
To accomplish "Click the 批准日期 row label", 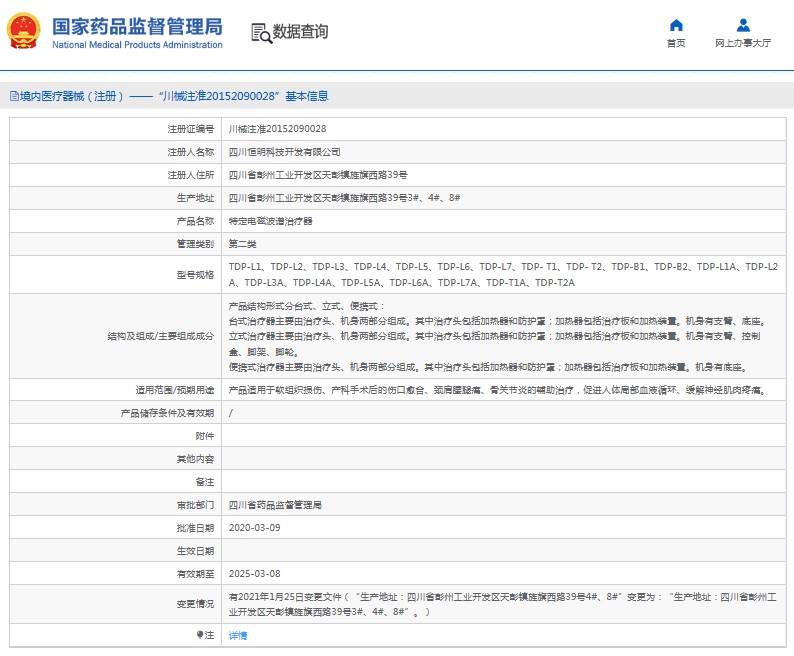I will tap(195, 528).
